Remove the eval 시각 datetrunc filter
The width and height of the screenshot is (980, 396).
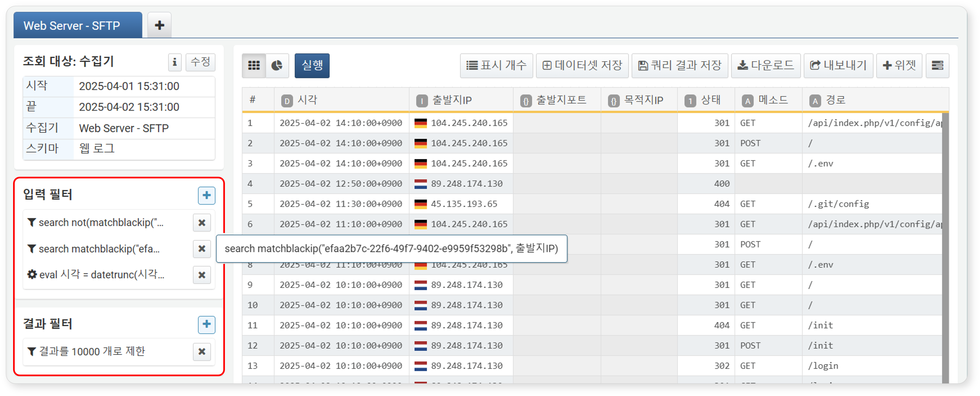pos(202,275)
